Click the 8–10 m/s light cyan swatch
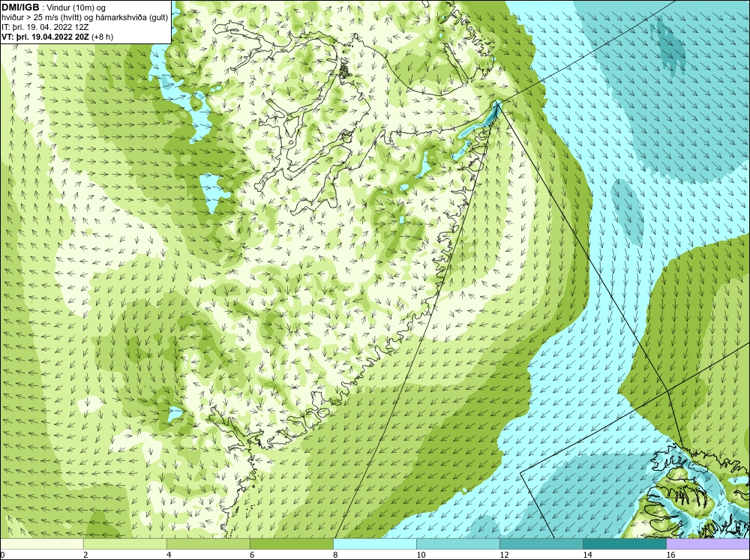 (x=375, y=544)
